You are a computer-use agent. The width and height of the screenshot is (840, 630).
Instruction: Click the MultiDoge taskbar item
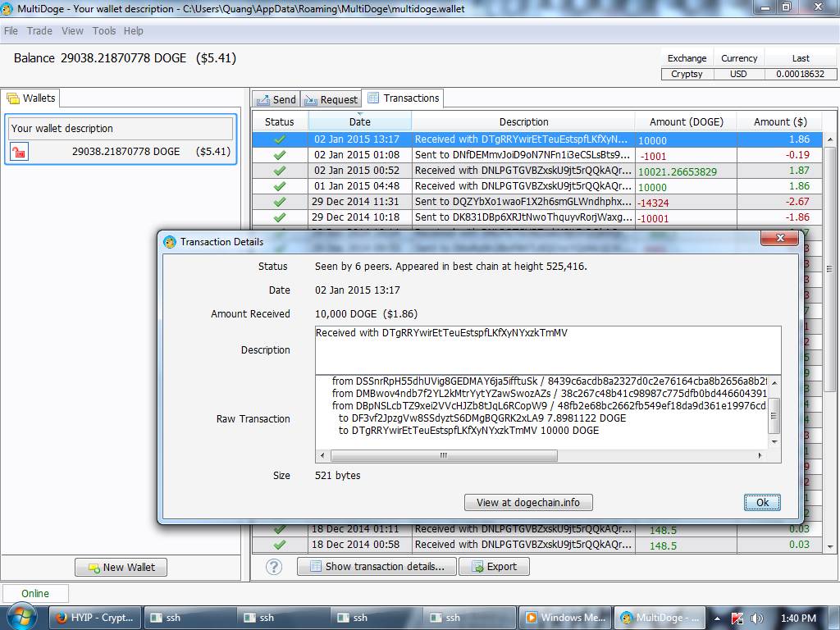[x=660, y=618]
